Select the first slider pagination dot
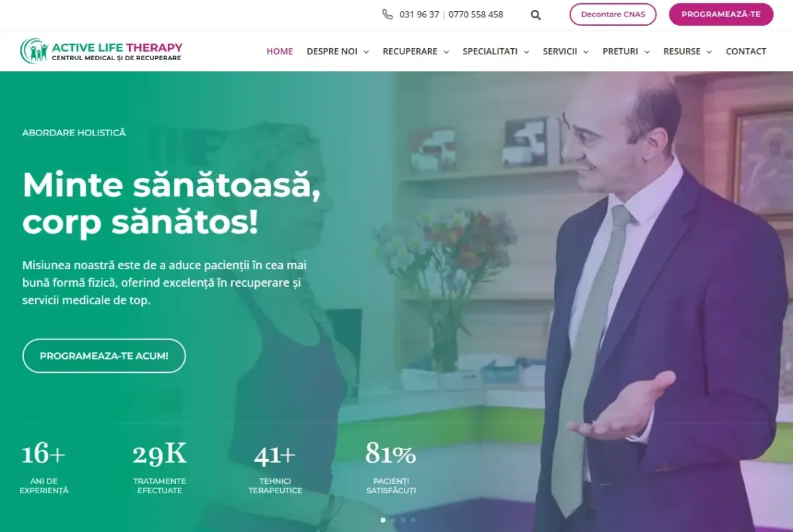The width and height of the screenshot is (793, 532). pyautogui.click(x=383, y=520)
